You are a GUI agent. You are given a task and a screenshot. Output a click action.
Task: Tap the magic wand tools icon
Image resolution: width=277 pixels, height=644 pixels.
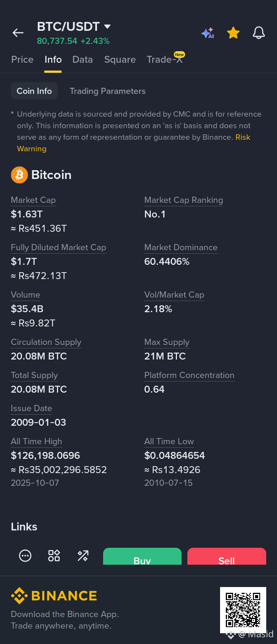[83, 555]
